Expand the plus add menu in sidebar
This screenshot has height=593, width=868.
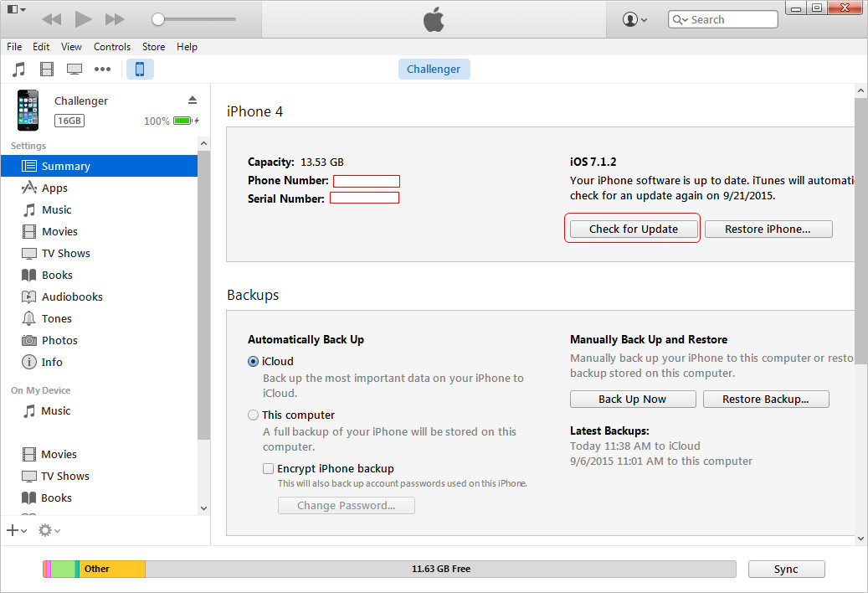(x=16, y=530)
